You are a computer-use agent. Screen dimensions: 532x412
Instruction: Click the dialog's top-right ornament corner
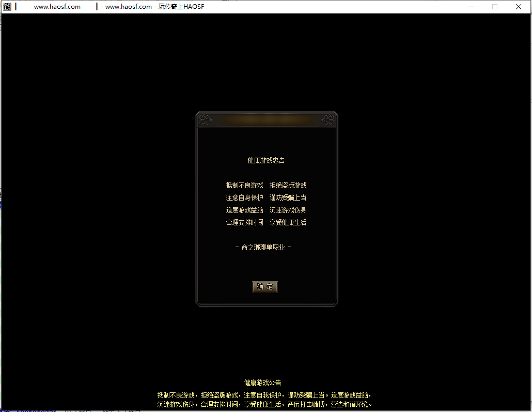click(x=327, y=120)
